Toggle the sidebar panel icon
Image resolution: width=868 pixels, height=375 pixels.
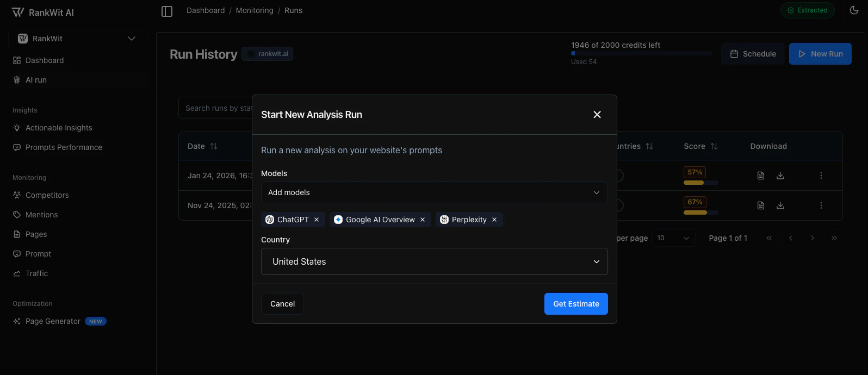tap(167, 11)
